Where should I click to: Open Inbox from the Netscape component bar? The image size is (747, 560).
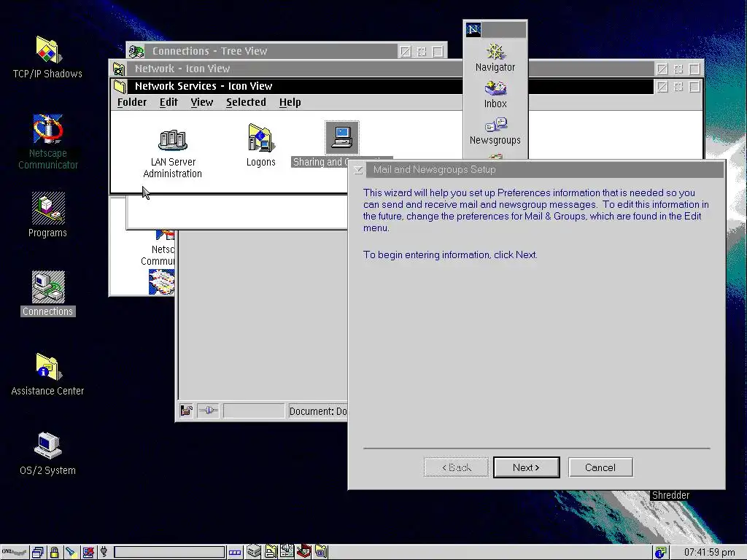click(x=495, y=94)
